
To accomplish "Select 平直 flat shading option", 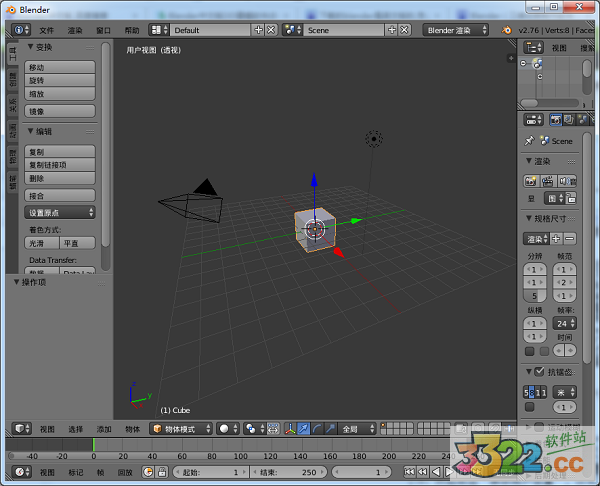I will click(75, 243).
